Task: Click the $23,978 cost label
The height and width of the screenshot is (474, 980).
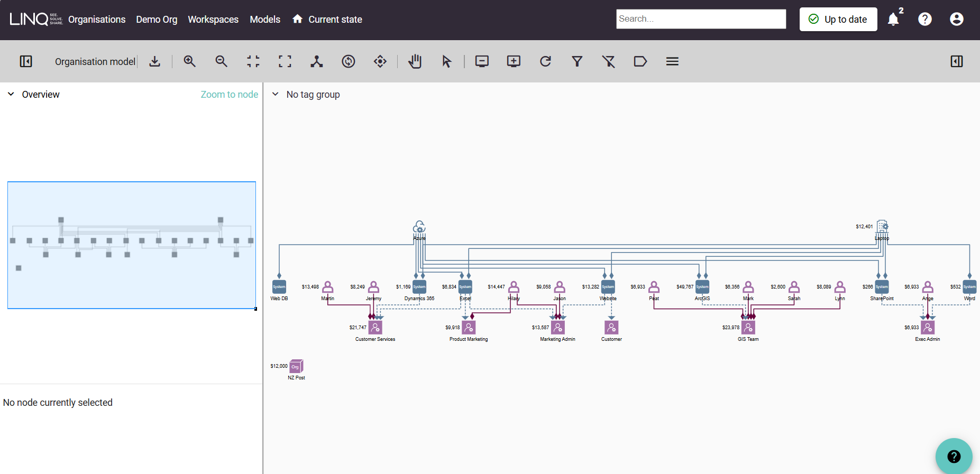Action: [731, 328]
